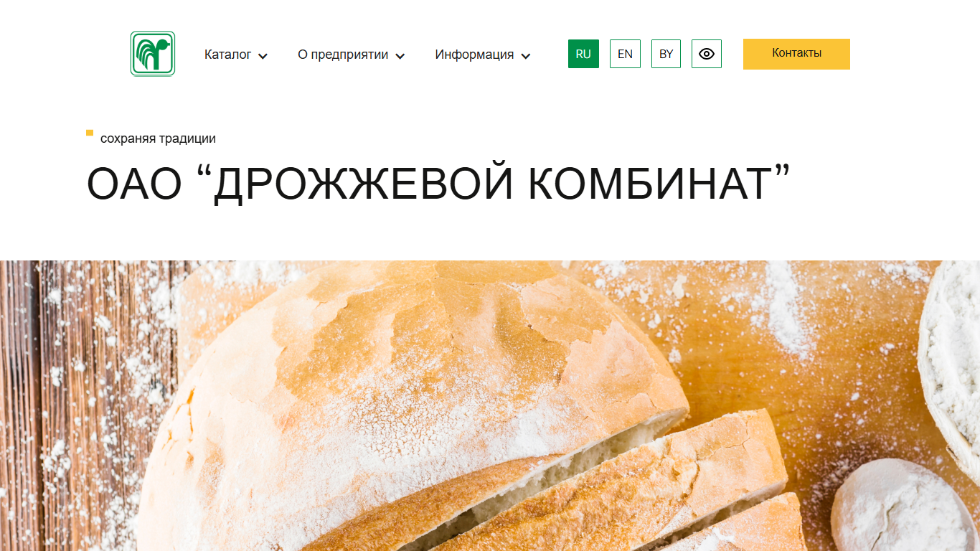
Task: Open the Информация menu item
Action: [x=474, y=55]
